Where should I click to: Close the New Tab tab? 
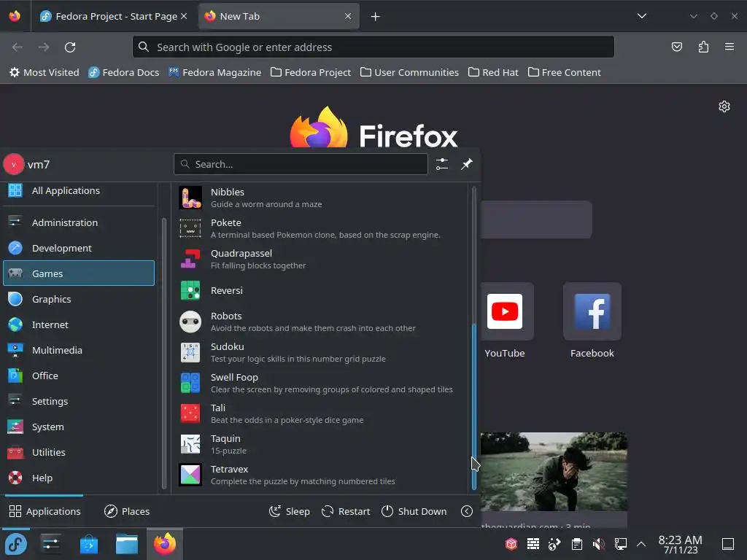pyautogui.click(x=348, y=16)
